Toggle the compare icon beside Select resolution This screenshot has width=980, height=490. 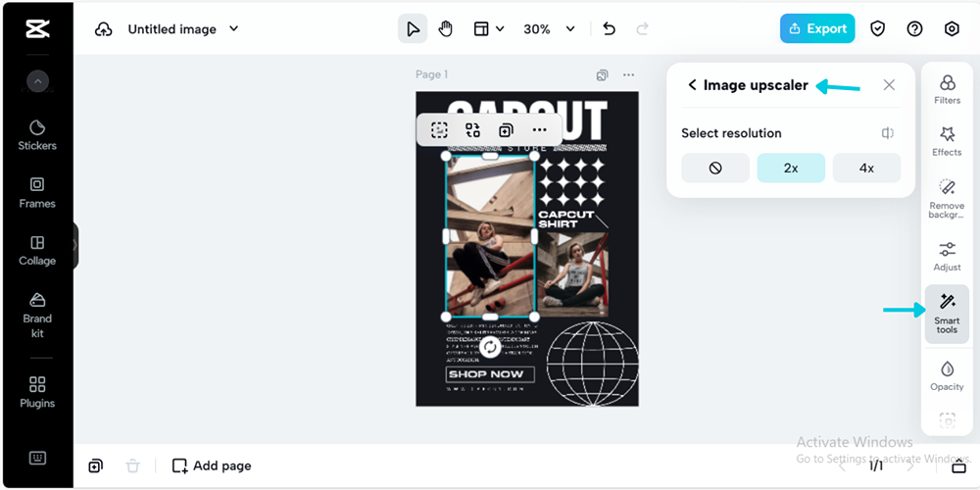pos(888,133)
